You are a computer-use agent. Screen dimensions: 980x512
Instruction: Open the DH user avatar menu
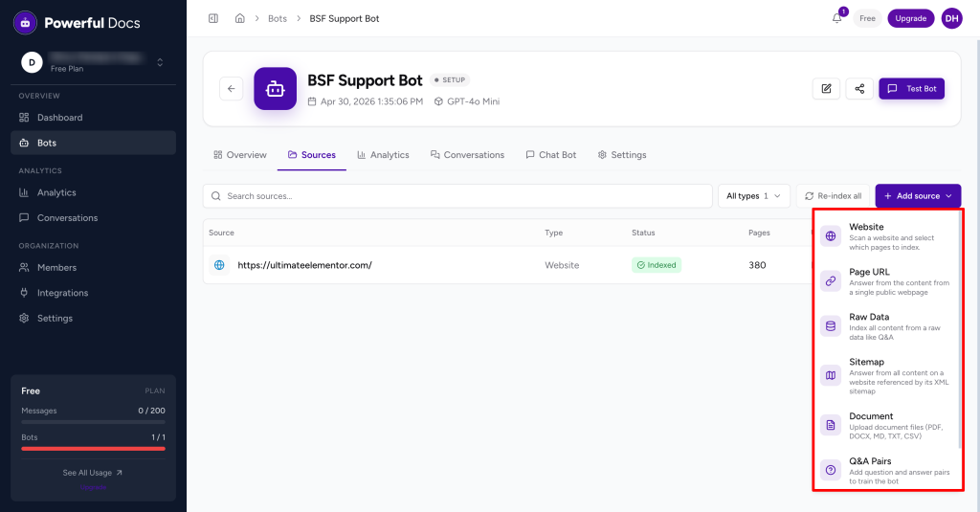point(952,18)
